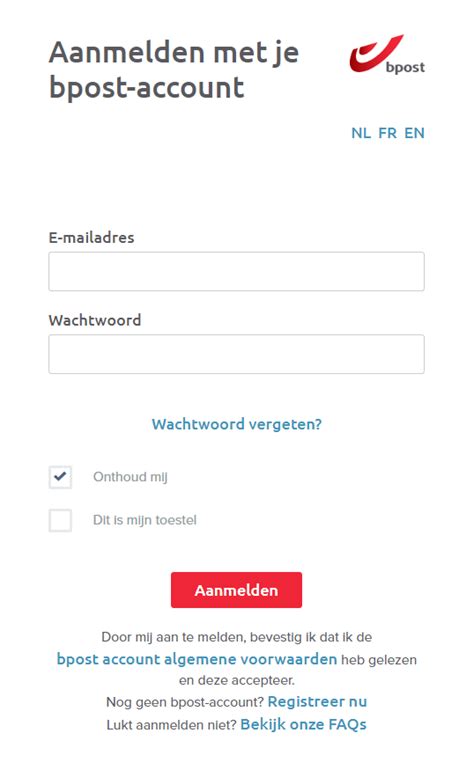The width and height of the screenshot is (474, 770).
Task: Follow the Registreer nu link
Action: point(317,701)
